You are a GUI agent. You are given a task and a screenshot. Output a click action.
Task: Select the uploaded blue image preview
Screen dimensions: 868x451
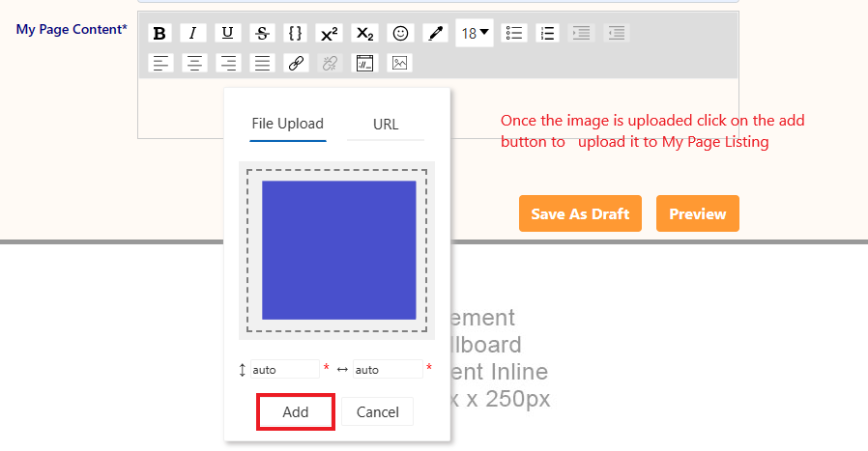coord(338,250)
